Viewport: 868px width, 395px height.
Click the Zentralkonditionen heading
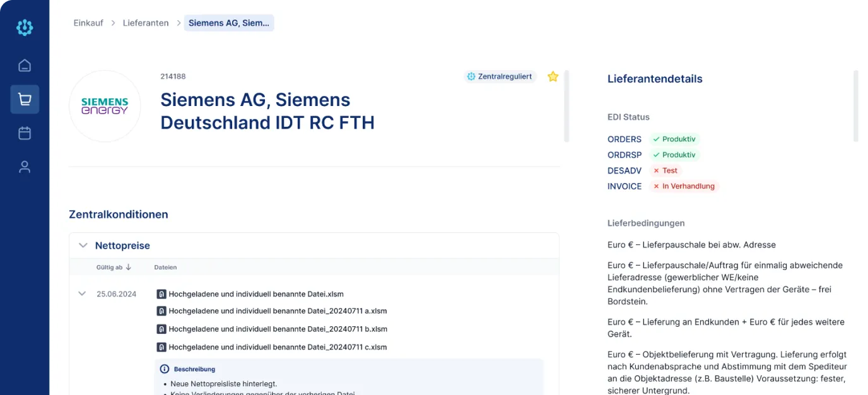point(119,215)
